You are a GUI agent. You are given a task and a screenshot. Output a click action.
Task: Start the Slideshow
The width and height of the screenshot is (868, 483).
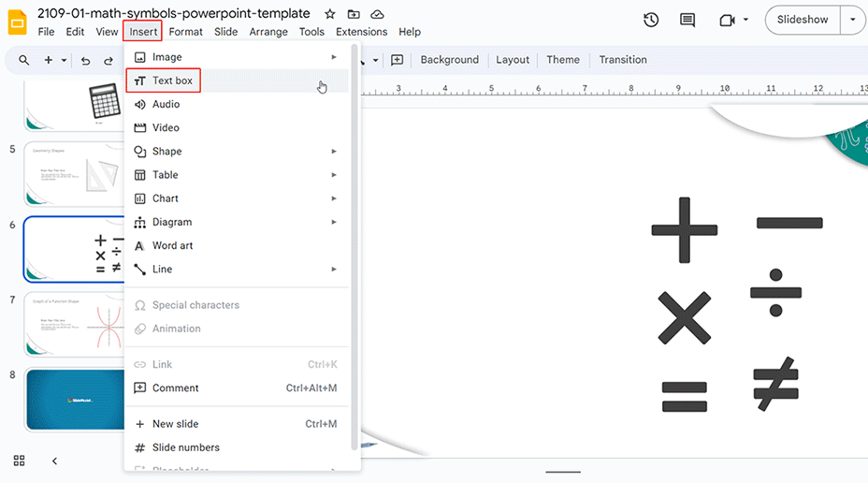click(803, 20)
